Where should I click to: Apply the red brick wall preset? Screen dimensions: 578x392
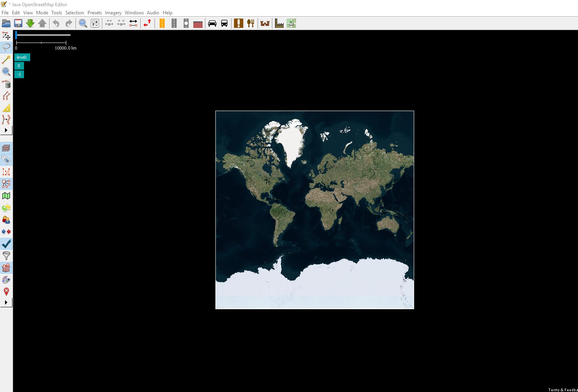(198, 24)
